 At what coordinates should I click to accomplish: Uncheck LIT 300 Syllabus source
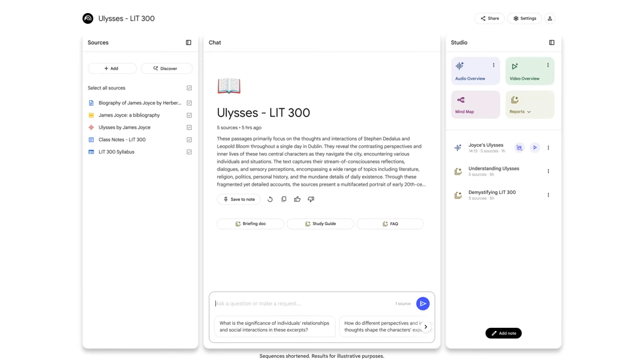(x=189, y=152)
